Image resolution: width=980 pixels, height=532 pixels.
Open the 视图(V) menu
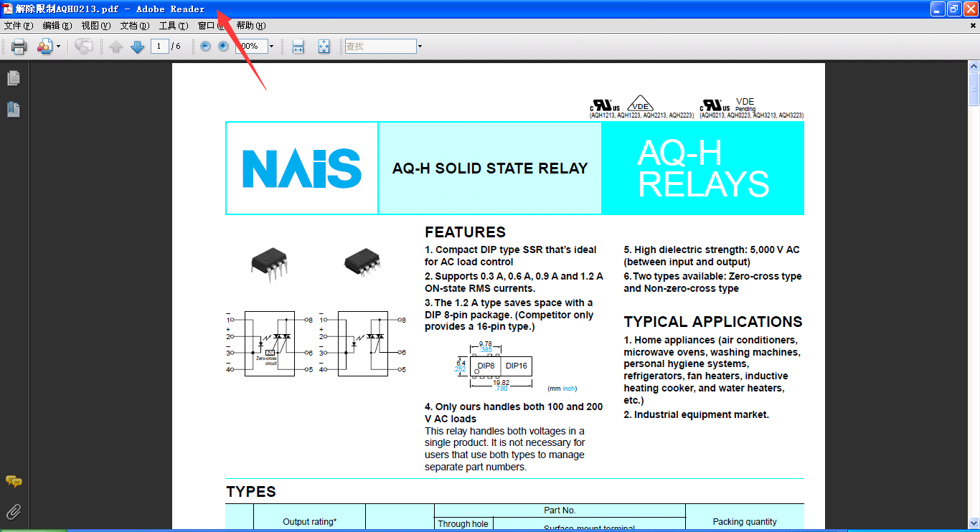96,26
